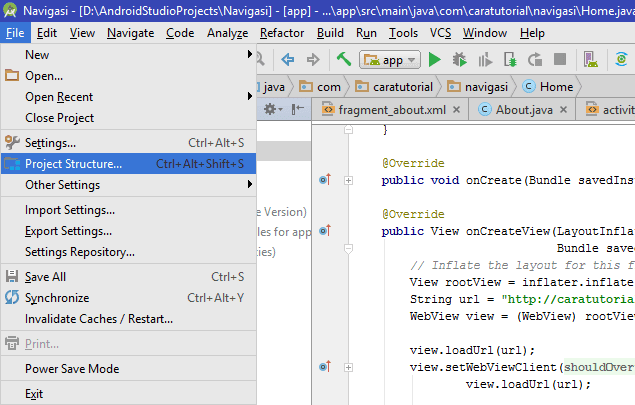Select Import Settings... menu item

point(128,210)
